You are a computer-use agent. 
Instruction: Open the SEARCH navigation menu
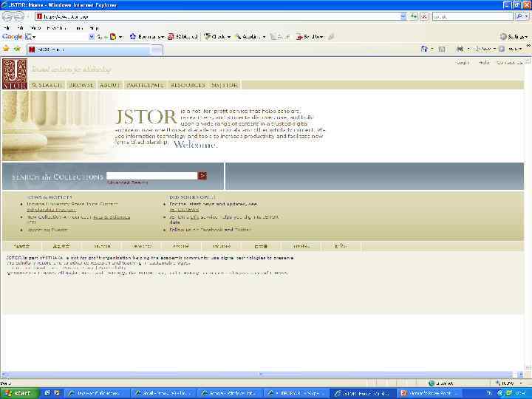47,85
